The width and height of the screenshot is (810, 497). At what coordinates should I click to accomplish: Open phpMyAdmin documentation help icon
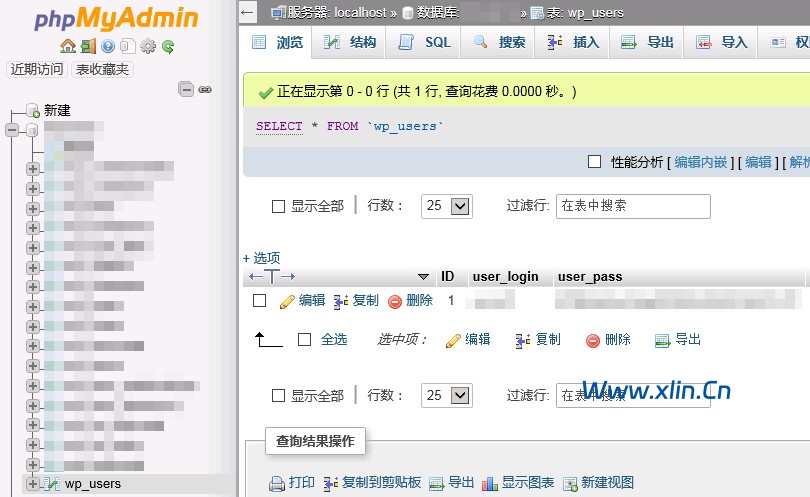point(108,46)
